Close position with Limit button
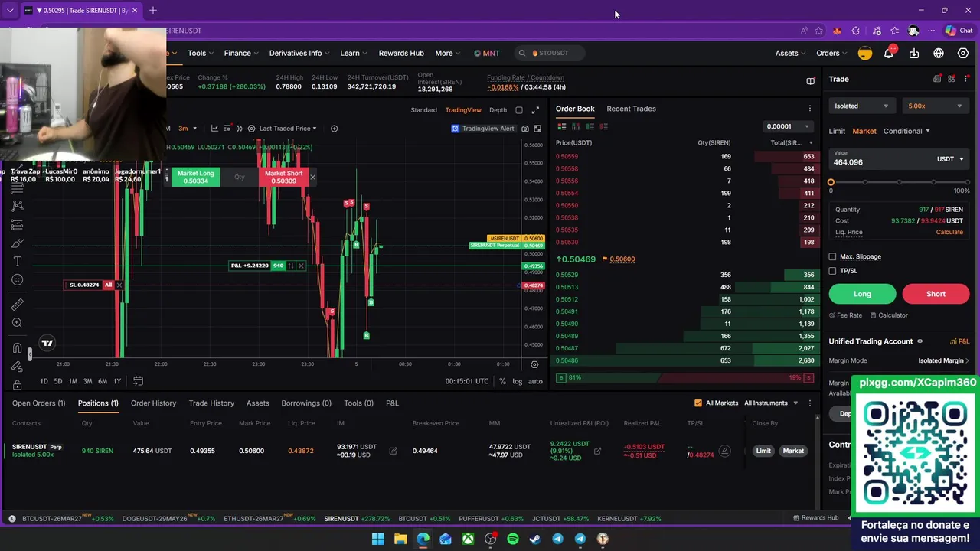This screenshot has width=980, height=551. (763, 451)
